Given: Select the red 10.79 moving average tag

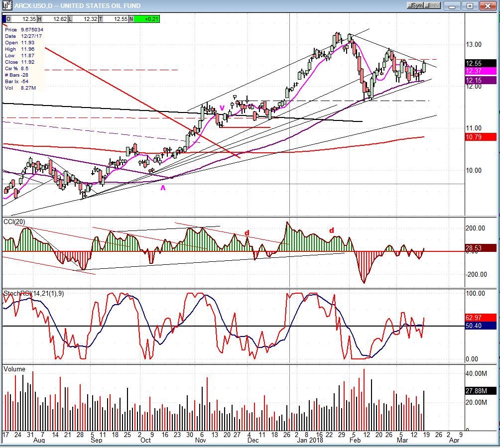Looking at the screenshot, I should (x=481, y=136).
